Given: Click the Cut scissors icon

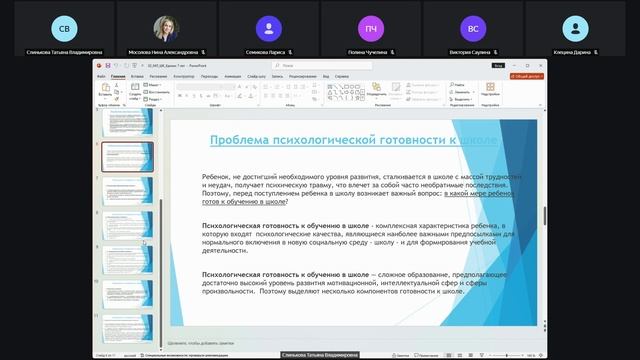Looking at the screenshot, I should pyautogui.click(x=116, y=85).
